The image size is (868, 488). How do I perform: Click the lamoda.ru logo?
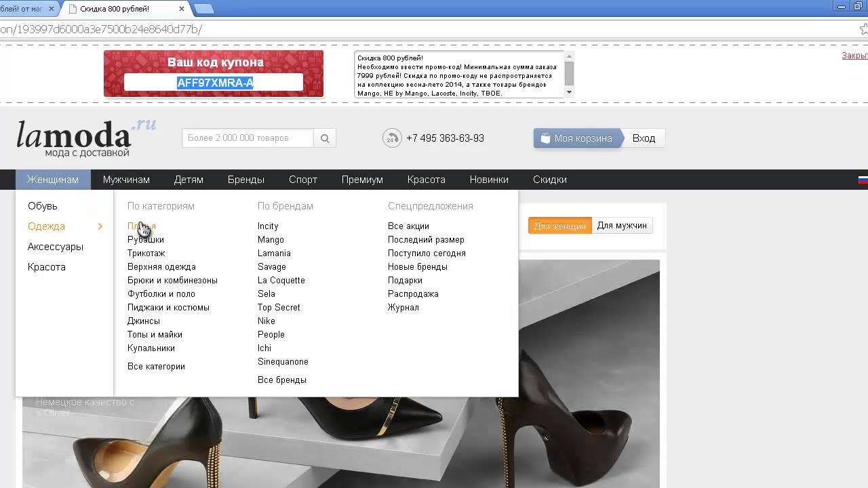tap(86, 138)
